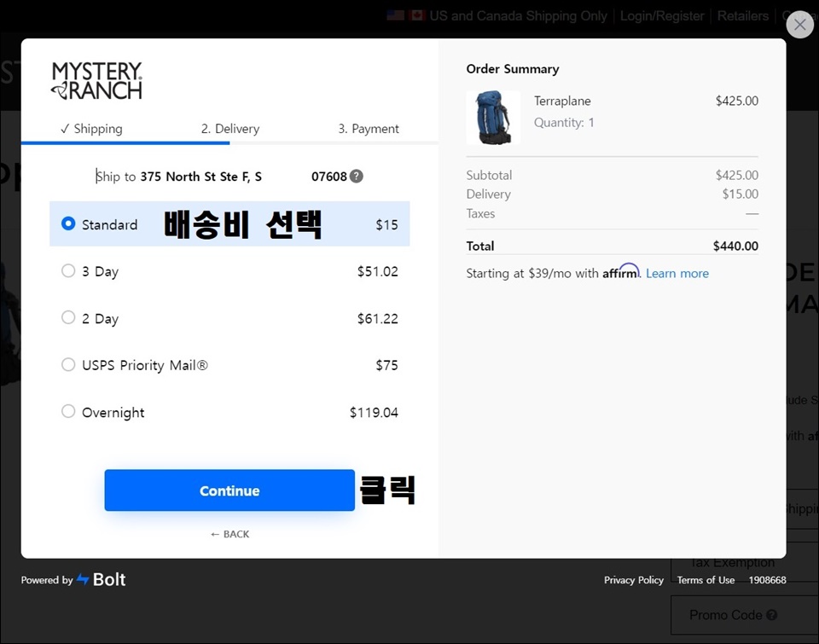The width and height of the screenshot is (819, 644).
Task: Click the Bolt logo in footer
Action: [x=102, y=579]
